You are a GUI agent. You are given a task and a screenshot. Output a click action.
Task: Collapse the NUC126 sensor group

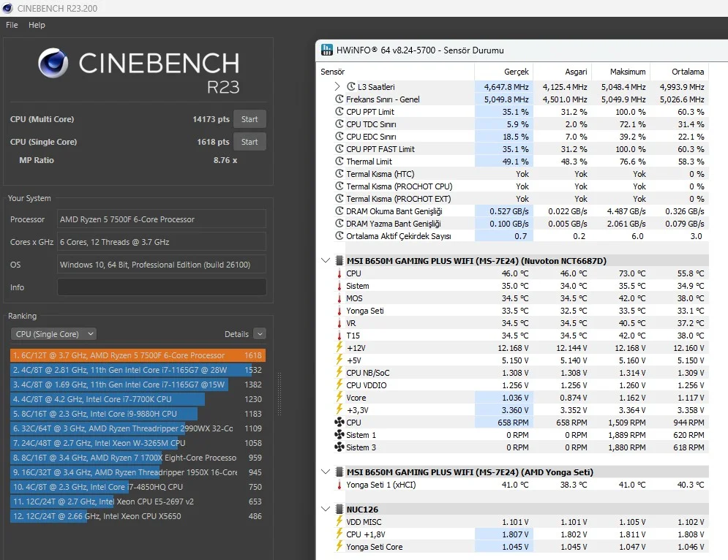click(326, 509)
